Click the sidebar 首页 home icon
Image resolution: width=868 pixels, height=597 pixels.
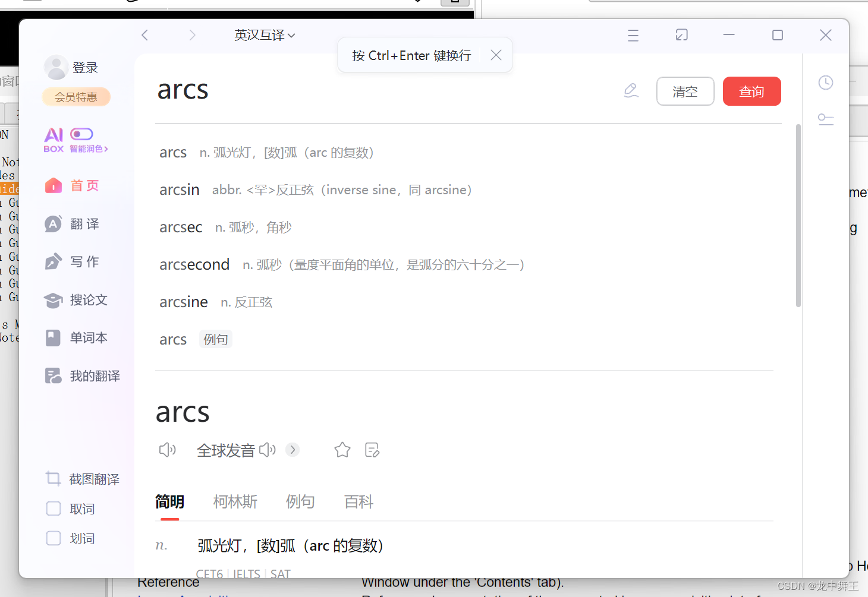coord(54,186)
